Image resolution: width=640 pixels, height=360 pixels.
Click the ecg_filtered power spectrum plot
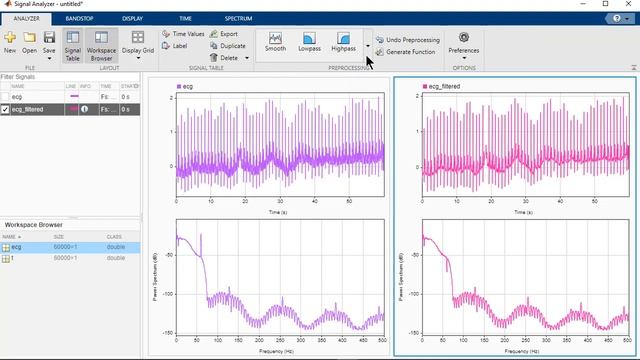(526, 277)
